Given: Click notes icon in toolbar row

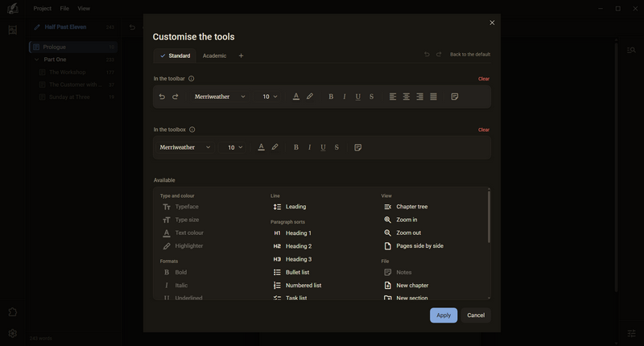Looking at the screenshot, I should pyautogui.click(x=455, y=97).
